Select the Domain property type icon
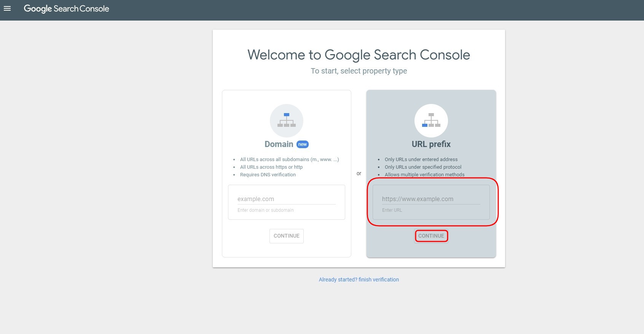The width and height of the screenshot is (644, 334). click(287, 120)
